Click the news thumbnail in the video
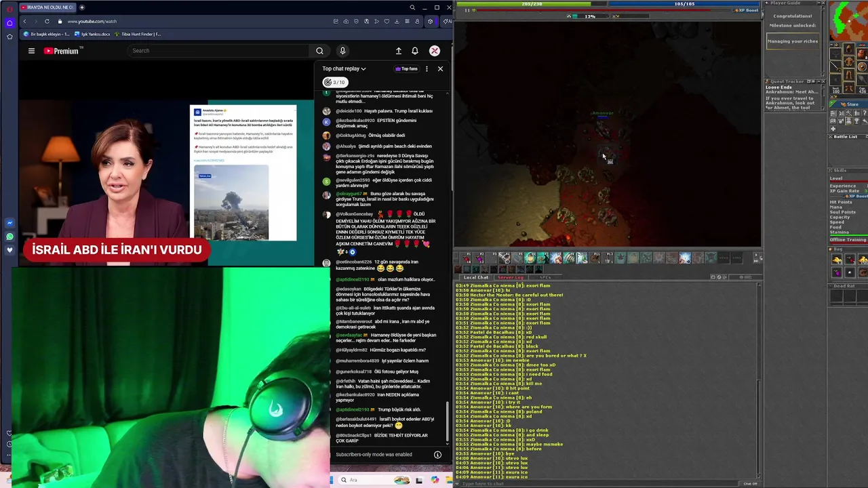 point(231,203)
